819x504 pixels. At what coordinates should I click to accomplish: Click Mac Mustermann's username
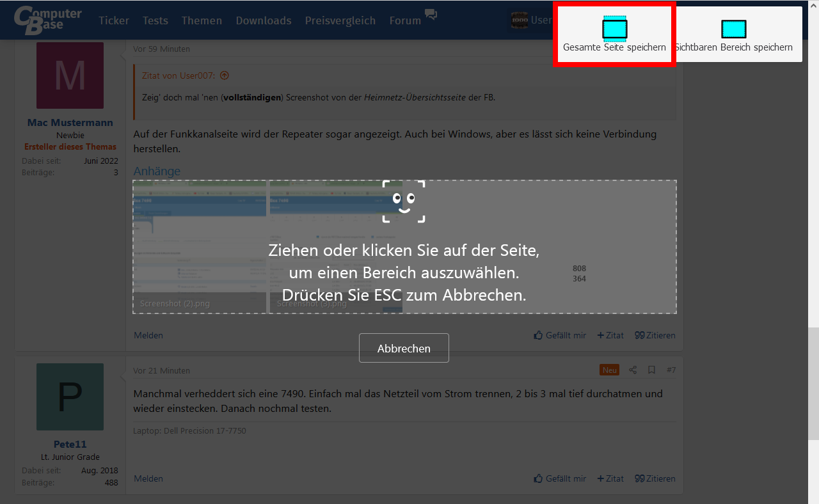click(x=70, y=122)
